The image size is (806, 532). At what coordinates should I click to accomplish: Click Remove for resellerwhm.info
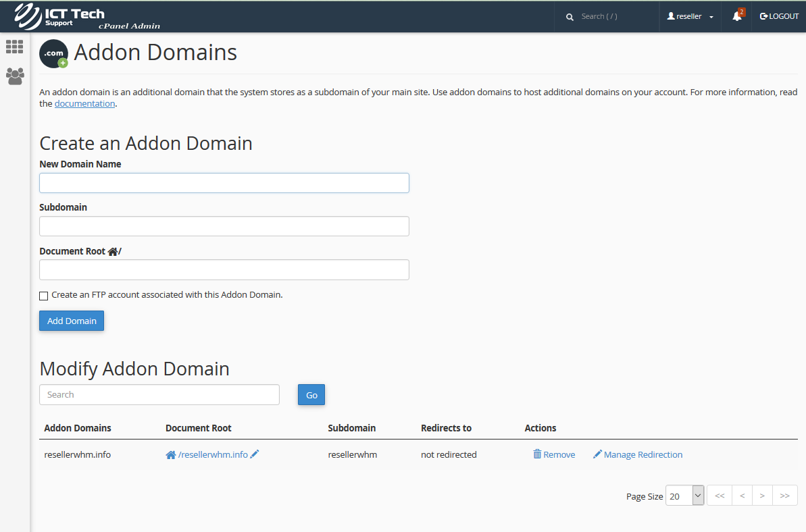click(x=554, y=455)
